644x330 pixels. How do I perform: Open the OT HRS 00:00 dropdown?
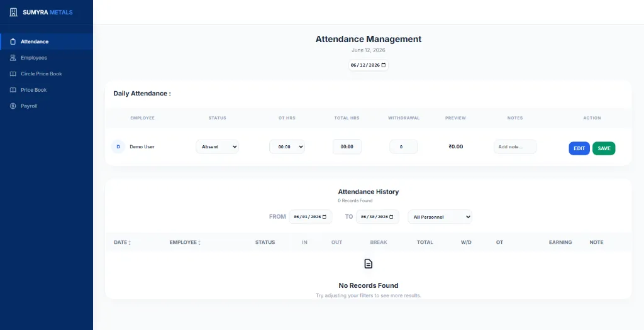click(287, 146)
